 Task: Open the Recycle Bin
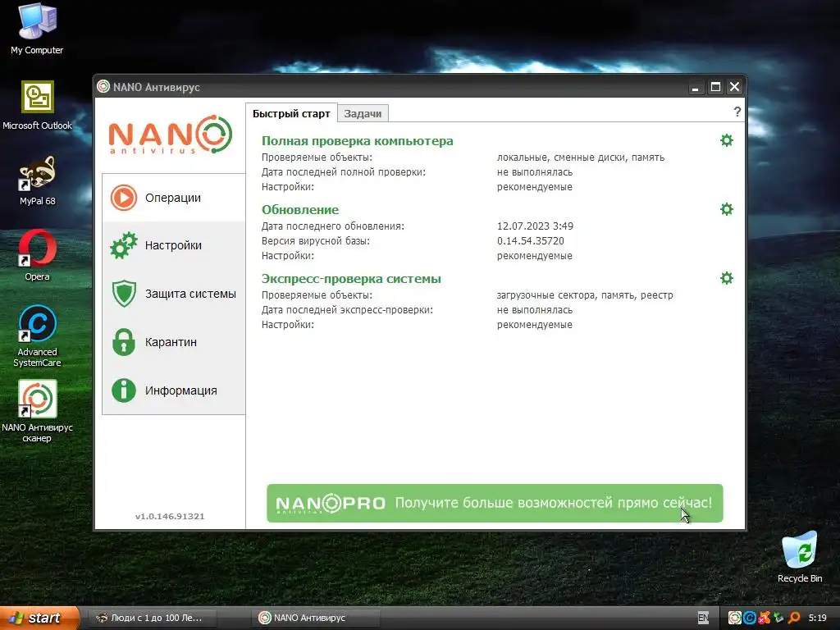[799, 557]
